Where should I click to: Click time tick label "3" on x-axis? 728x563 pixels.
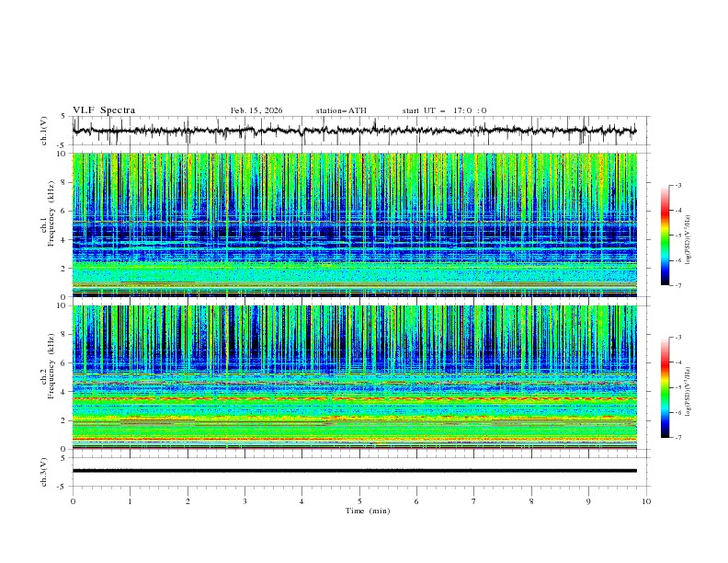pos(245,501)
